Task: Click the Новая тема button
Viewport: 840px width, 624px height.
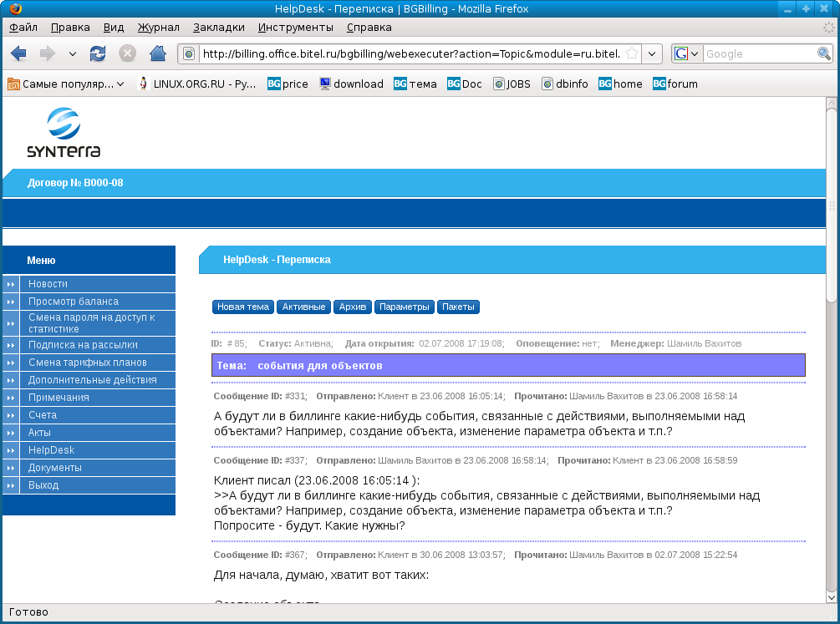Action: pos(242,307)
